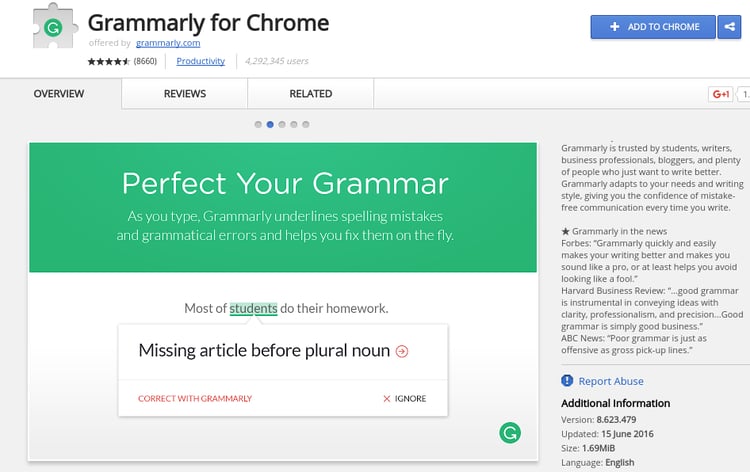Select the fifth carousel dot

[x=306, y=125]
